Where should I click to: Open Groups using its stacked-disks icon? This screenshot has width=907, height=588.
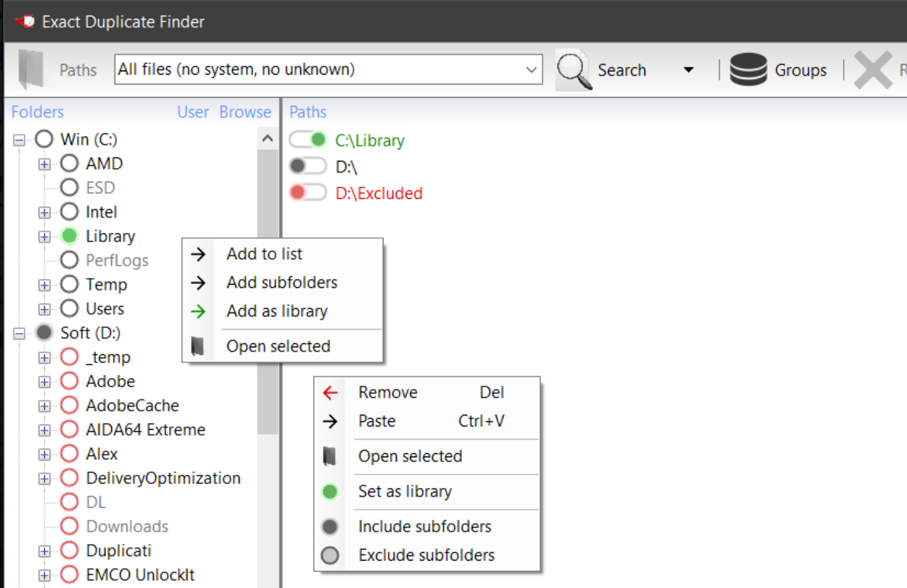[747, 69]
